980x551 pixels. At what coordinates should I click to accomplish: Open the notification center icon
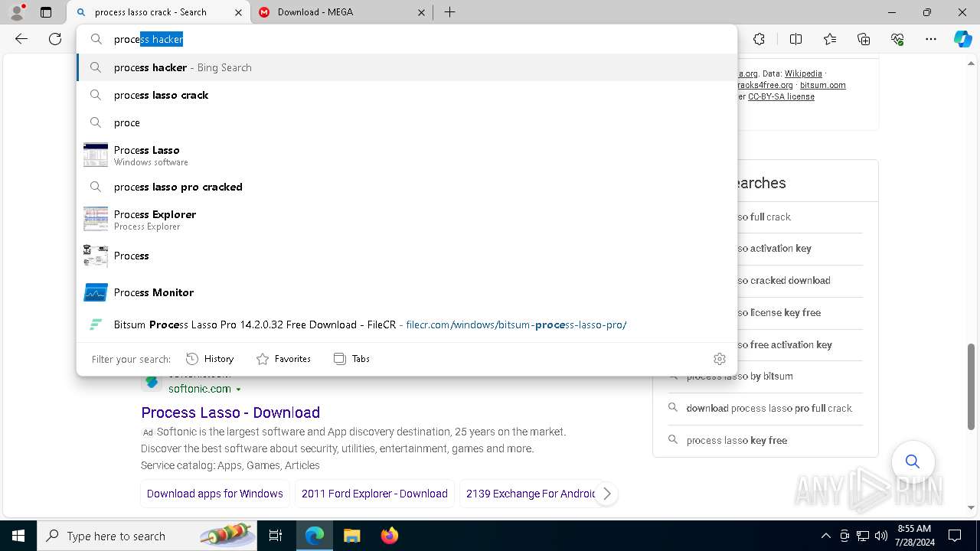[x=955, y=536]
